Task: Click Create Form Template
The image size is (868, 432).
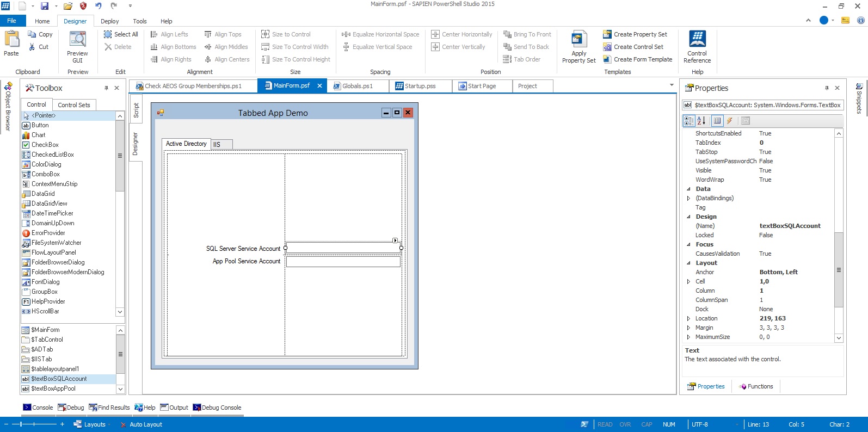Action: (x=637, y=59)
